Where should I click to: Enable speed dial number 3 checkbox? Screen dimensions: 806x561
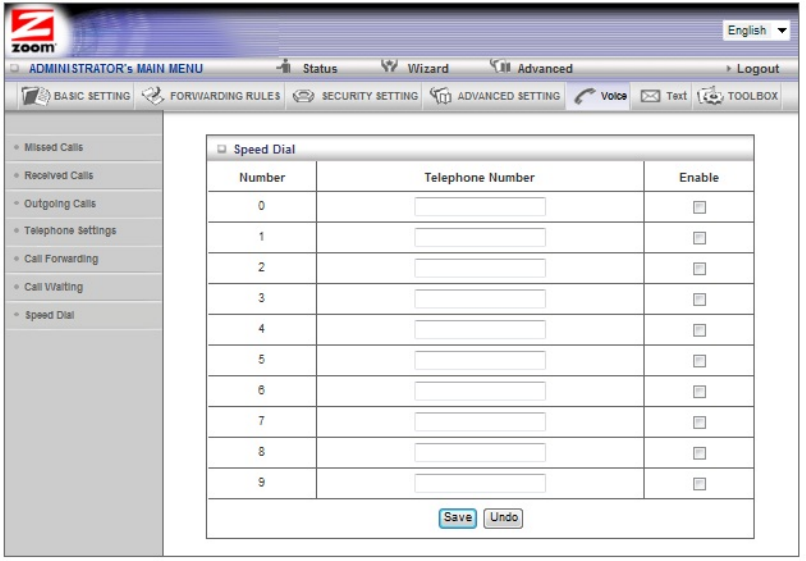click(x=699, y=300)
